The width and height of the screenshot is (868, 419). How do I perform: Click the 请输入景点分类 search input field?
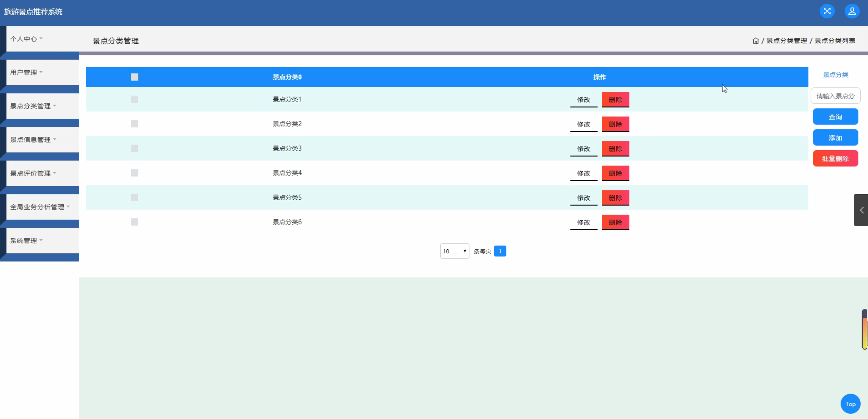835,96
